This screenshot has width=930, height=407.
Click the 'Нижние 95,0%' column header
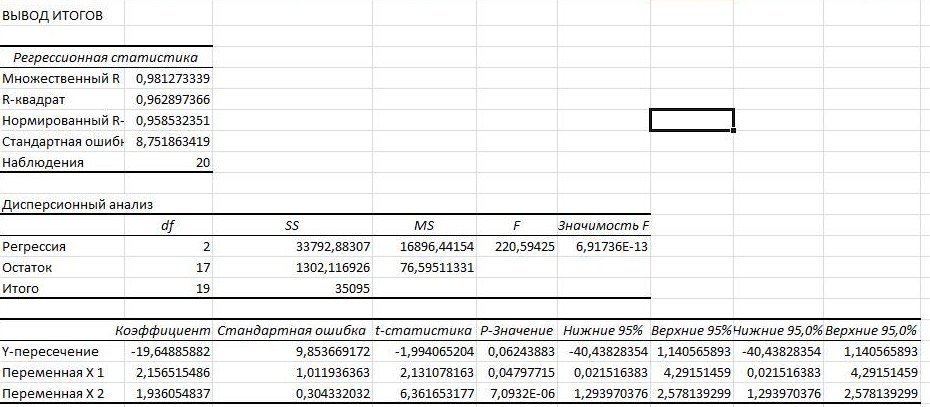point(778,330)
